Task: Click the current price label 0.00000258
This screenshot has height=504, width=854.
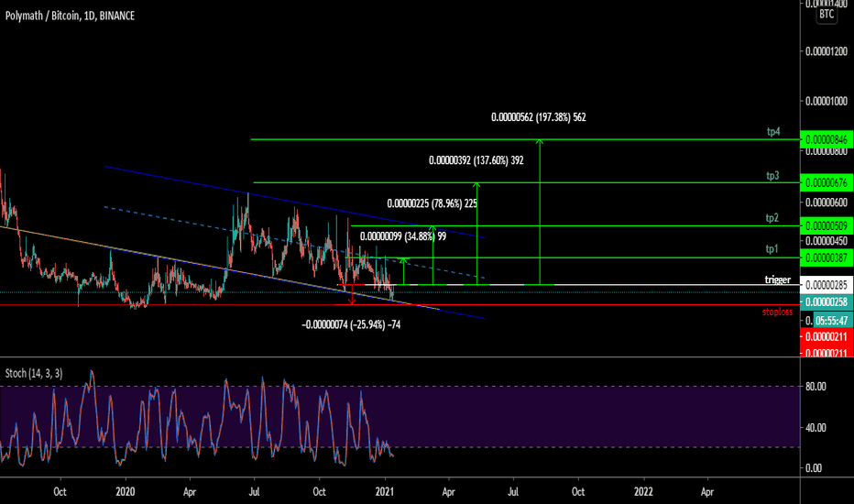Action: point(827,301)
